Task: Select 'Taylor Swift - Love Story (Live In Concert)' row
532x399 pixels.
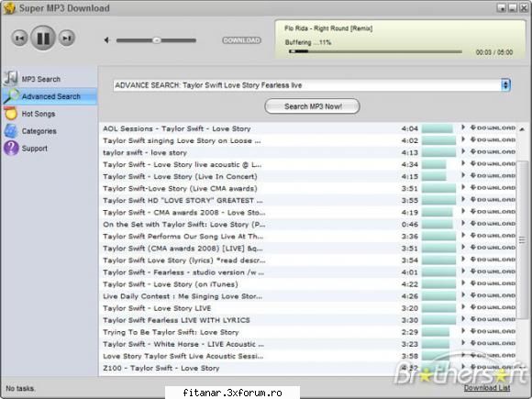Action: tap(308, 176)
